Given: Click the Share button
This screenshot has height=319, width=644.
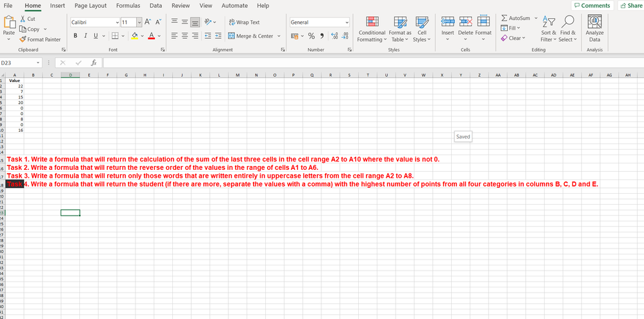Looking at the screenshot, I should pyautogui.click(x=631, y=5).
